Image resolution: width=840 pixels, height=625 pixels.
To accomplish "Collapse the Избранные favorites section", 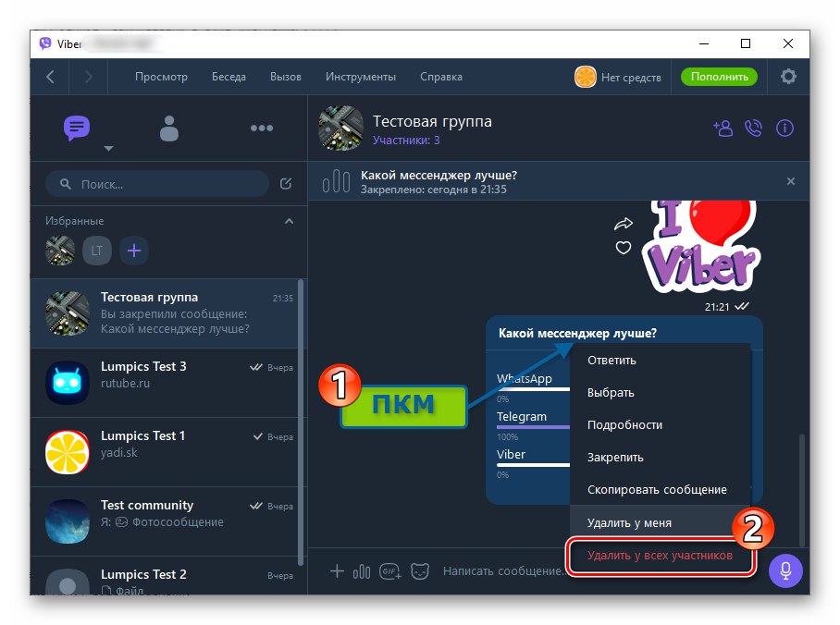I will (289, 221).
